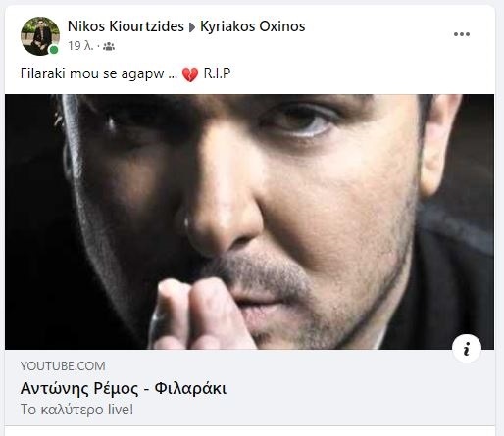
Task: Click the R.I.P text in the post
Action: pos(217,73)
